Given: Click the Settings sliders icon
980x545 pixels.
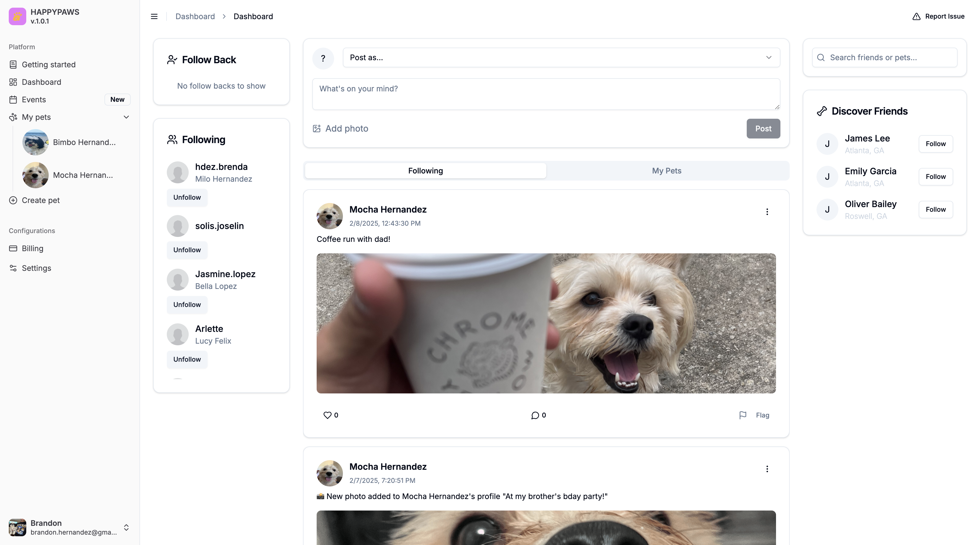Looking at the screenshot, I should click(13, 268).
